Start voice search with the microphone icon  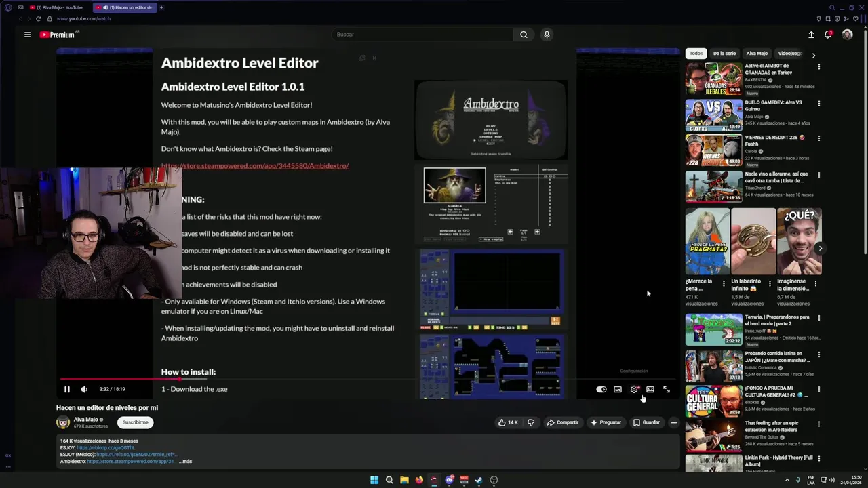click(547, 35)
